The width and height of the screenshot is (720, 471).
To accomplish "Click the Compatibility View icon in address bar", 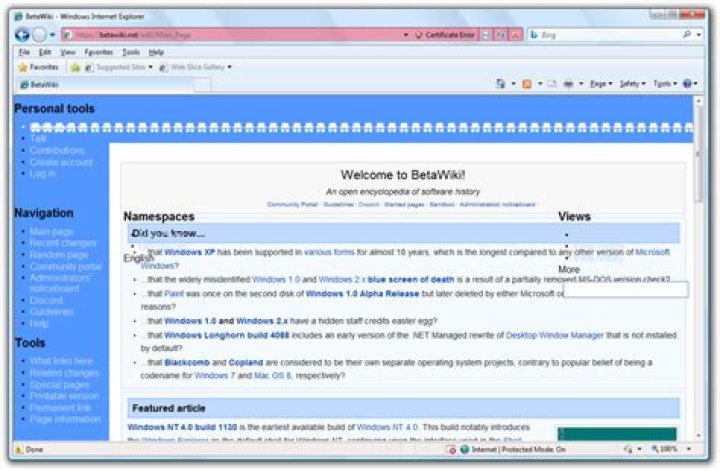I will click(486, 35).
